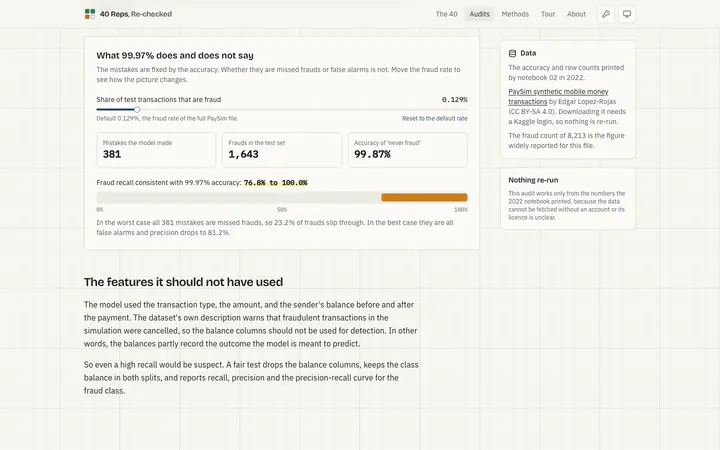Screen dimensions: 720x450
Task: Click the fraud share slider track
Action: 282,109
